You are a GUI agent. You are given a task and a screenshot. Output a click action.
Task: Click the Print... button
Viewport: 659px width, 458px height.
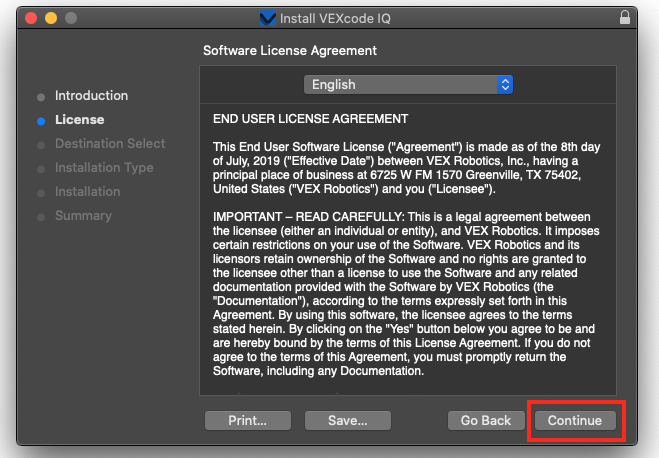click(248, 421)
